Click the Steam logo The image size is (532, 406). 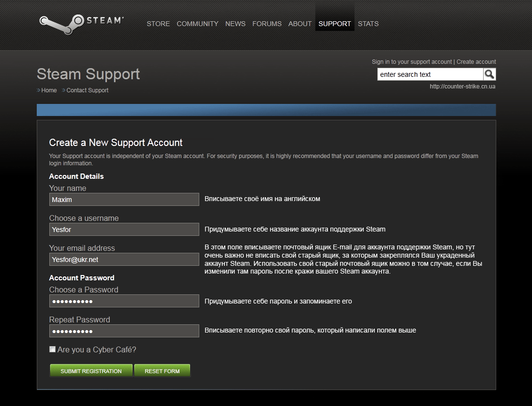pyautogui.click(x=81, y=24)
